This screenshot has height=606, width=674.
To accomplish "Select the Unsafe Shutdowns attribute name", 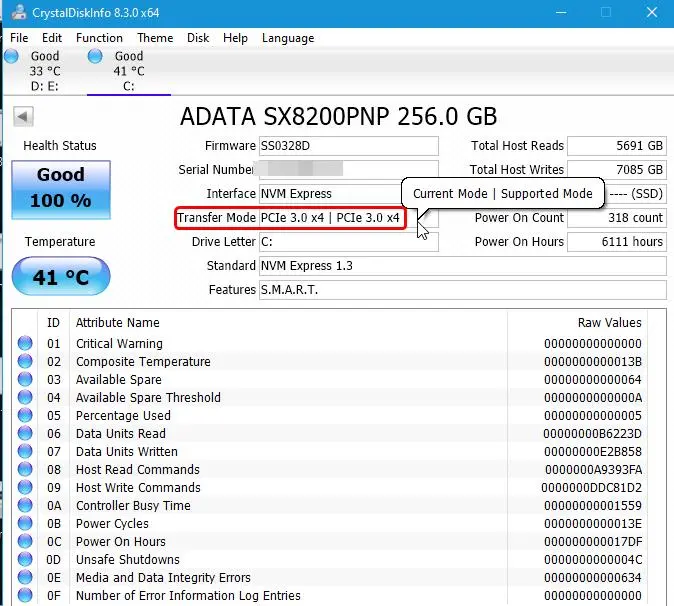I will click(128, 560).
